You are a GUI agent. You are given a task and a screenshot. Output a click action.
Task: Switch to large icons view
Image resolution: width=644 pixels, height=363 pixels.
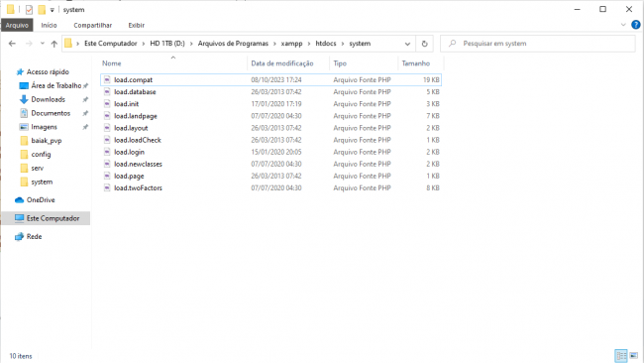tap(634, 356)
